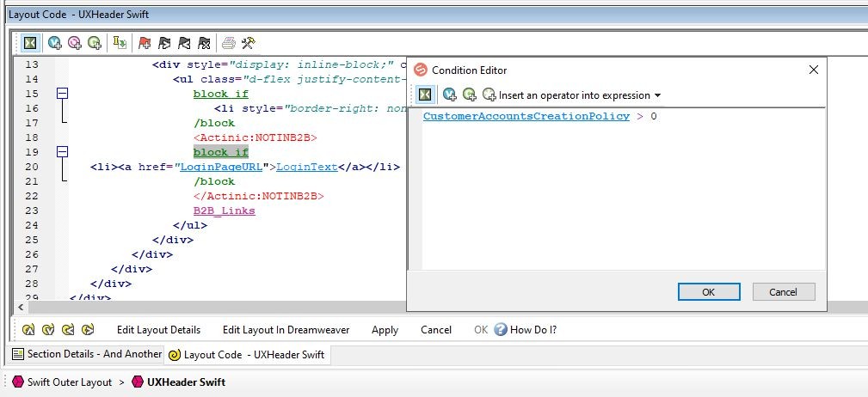This screenshot has height=397, width=868.
Task: Click line number 28 in the gutter
Action: (32, 284)
